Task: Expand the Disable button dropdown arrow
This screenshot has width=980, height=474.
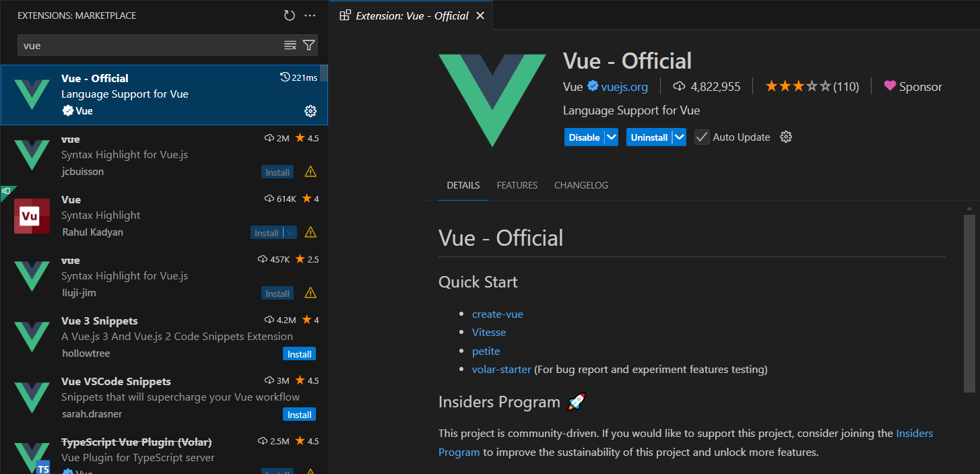Action: click(x=612, y=137)
